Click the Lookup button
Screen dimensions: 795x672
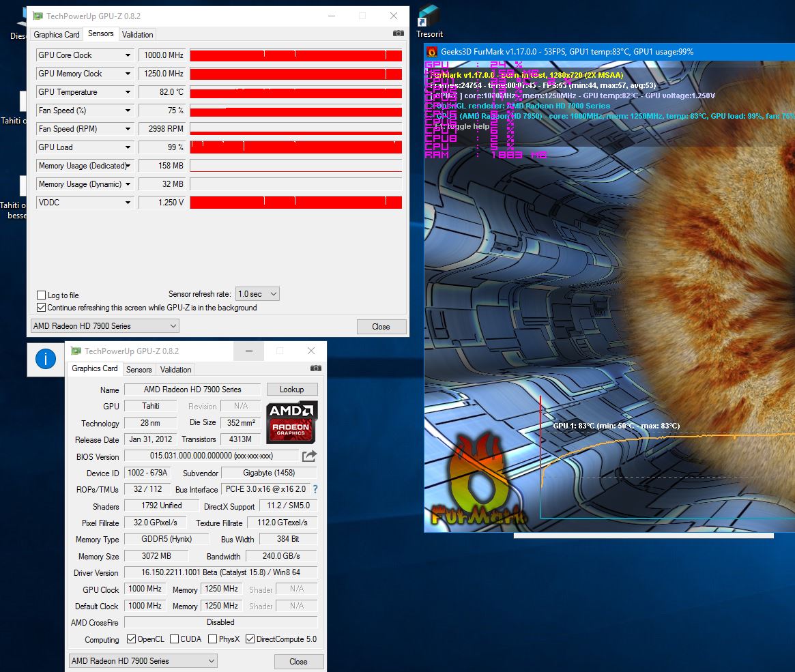click(292, 389)
